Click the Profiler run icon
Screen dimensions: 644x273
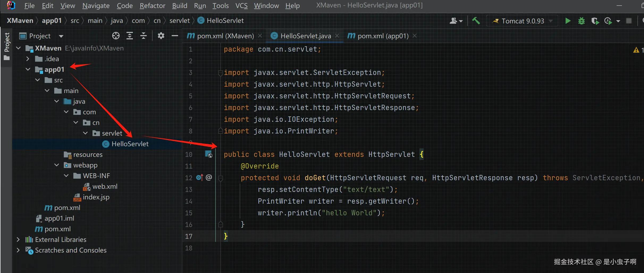pos(608,21)
